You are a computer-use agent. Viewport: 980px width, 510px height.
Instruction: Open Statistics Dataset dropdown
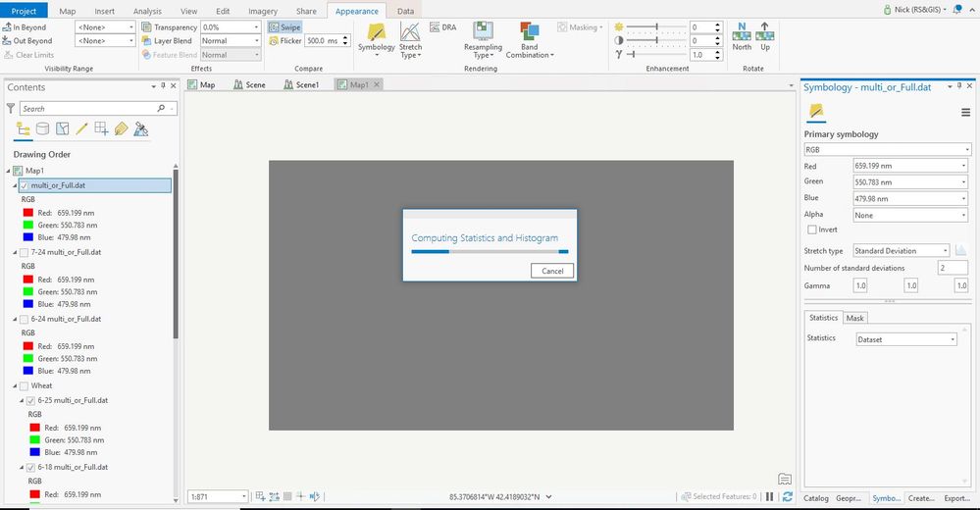pos(906,339)
